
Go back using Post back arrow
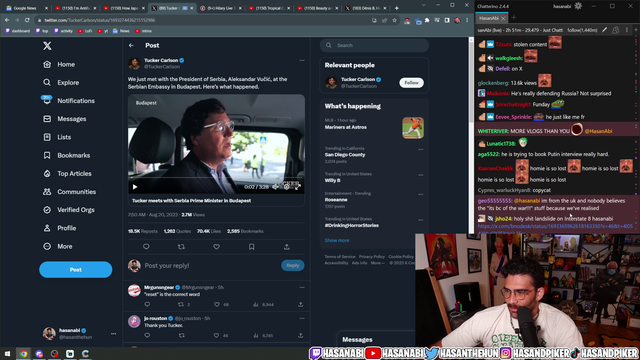pos(131,45)
